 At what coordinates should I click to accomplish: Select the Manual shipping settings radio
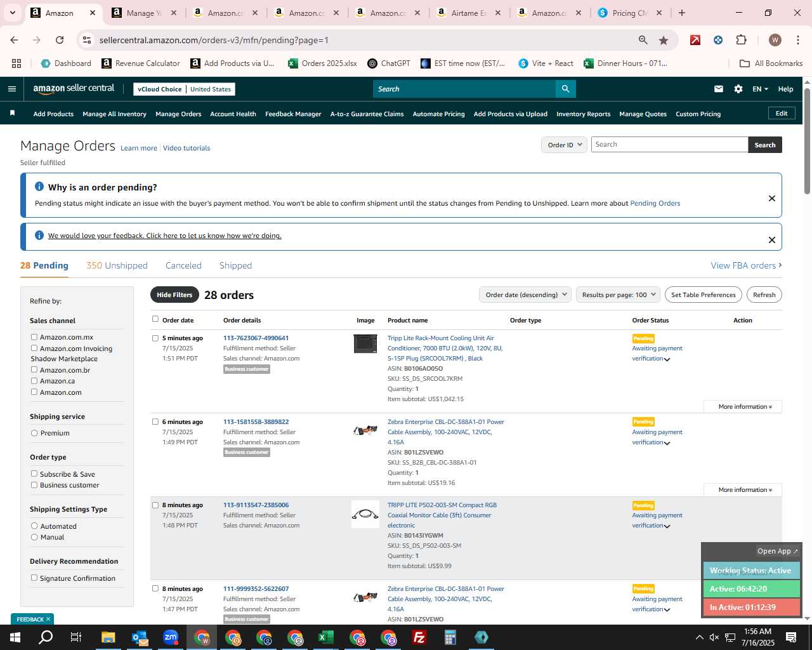tap(34, 537)
